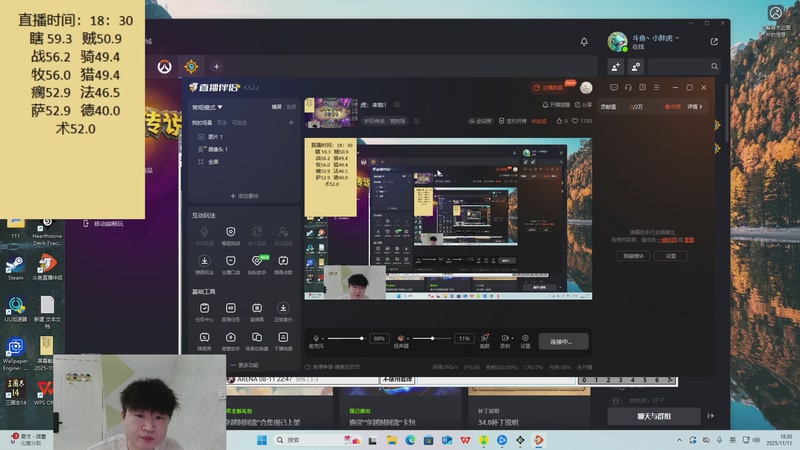Open the headset customer service icon
The image size is (800, 450).
point(628,88)
